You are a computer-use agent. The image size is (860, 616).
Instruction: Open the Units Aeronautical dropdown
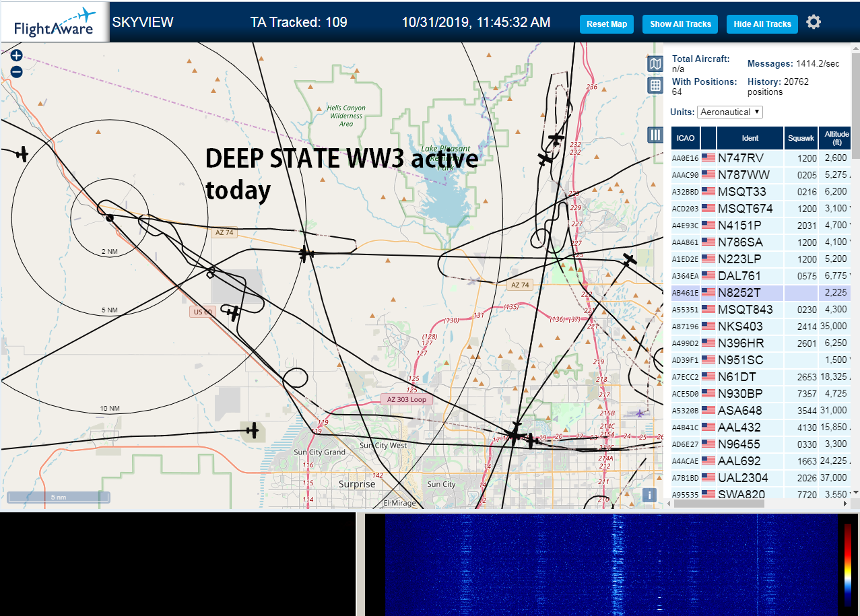click(730, 112)
